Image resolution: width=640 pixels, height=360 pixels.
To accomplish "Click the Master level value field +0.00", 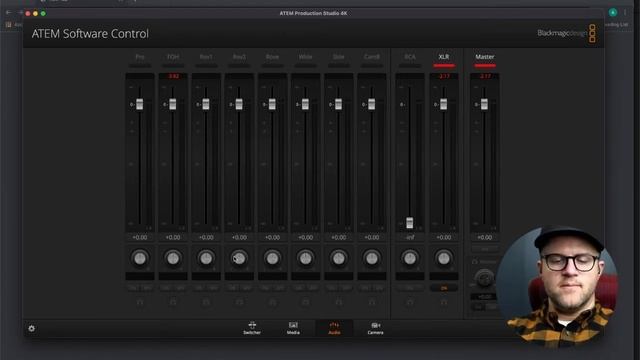I will coord(484,237).
